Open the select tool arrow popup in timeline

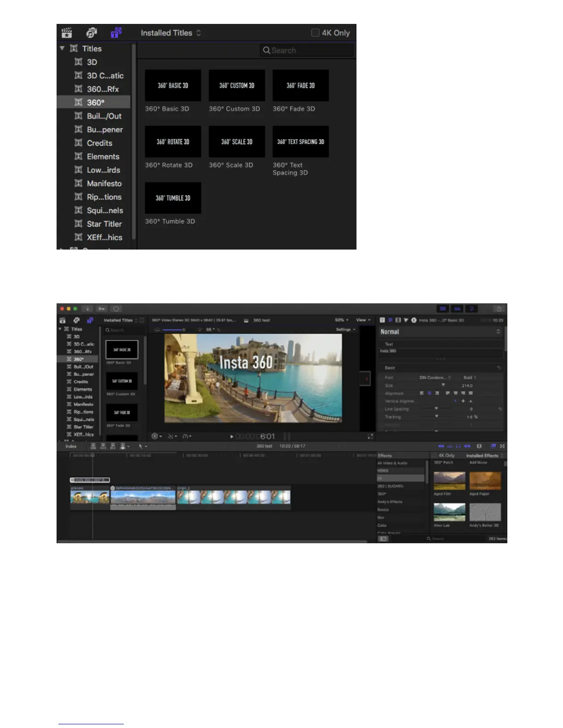tap(143, 446)
